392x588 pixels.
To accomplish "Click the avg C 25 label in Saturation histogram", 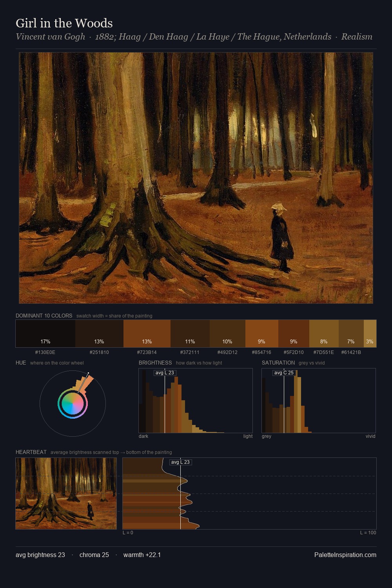I will tap(284, 373).
